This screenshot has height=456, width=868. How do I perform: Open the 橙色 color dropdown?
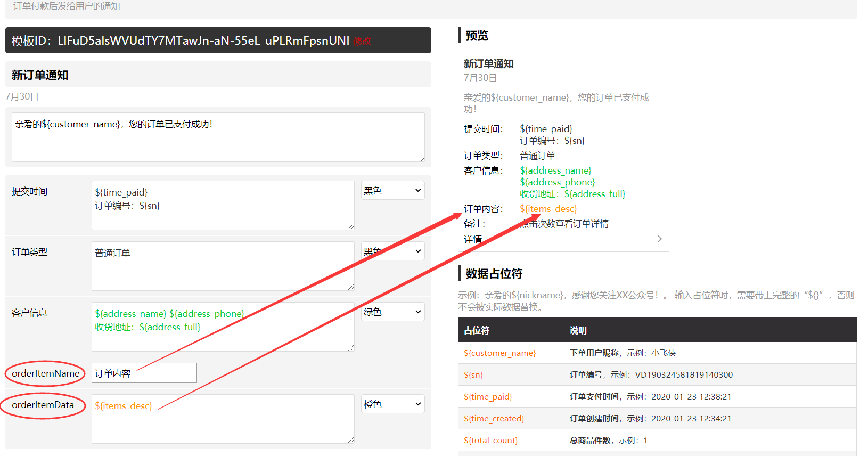pyautogui.click(x=392, y=404)
